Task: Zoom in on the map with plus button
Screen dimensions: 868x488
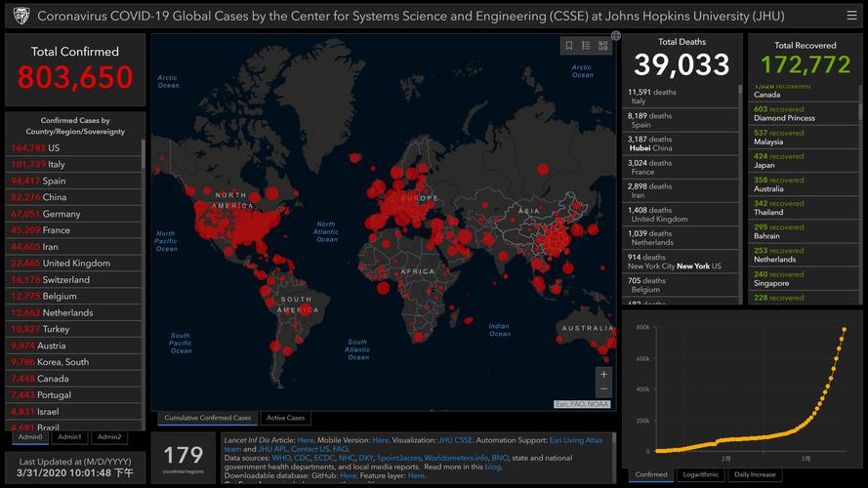Action: (x=603, y=374)
